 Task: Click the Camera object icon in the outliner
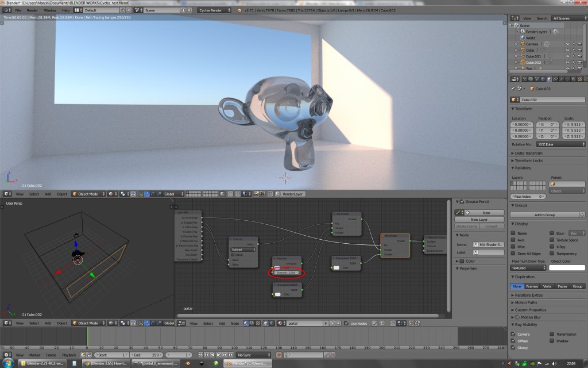(523, 44)
